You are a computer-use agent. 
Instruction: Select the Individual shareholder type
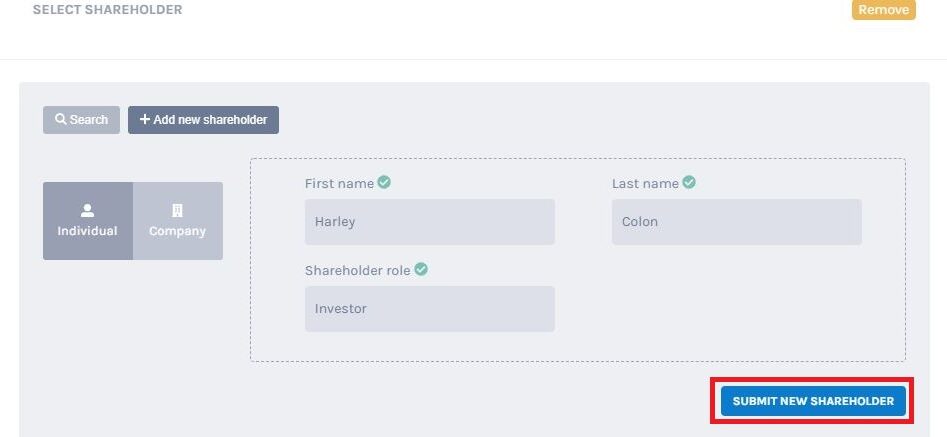click(88, 221)
